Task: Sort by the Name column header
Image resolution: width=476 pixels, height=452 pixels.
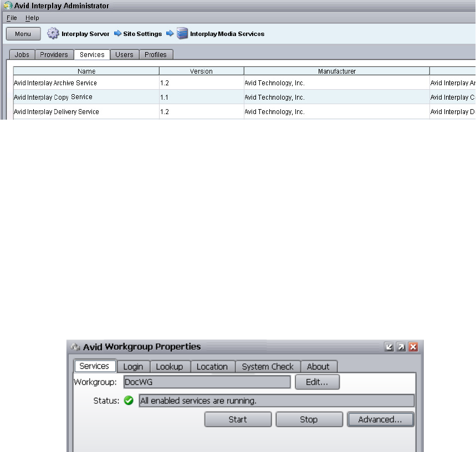Action: [86, 71]
